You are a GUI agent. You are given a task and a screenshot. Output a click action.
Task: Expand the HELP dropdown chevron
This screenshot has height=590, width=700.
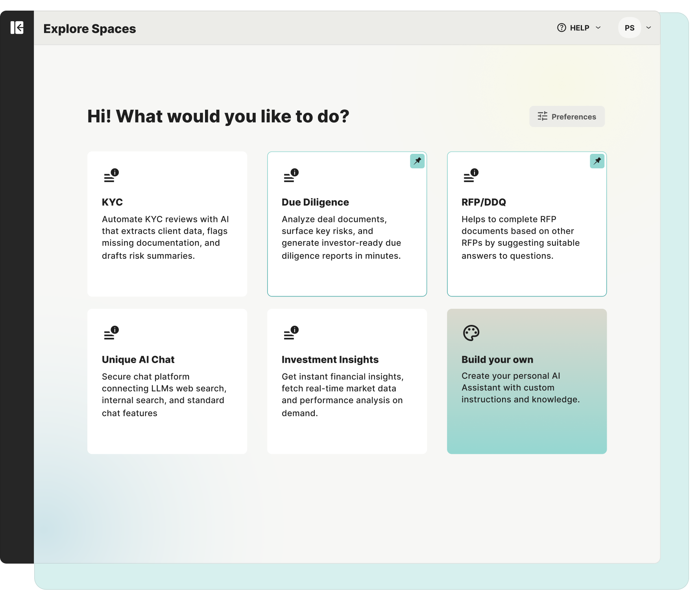pyautogui.click(x=598, y=28)
